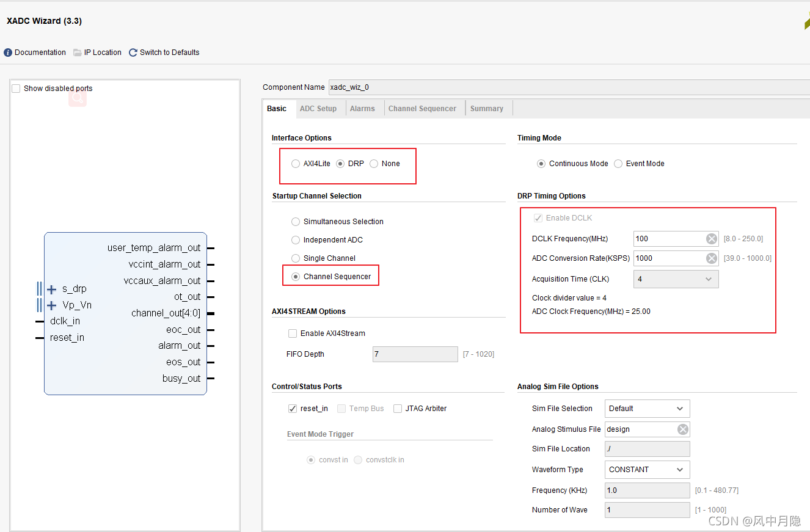Switch to the ADC Setup tab
This screenshot has width=810, height=532.
pyautogui.click(x=318, y=109)
